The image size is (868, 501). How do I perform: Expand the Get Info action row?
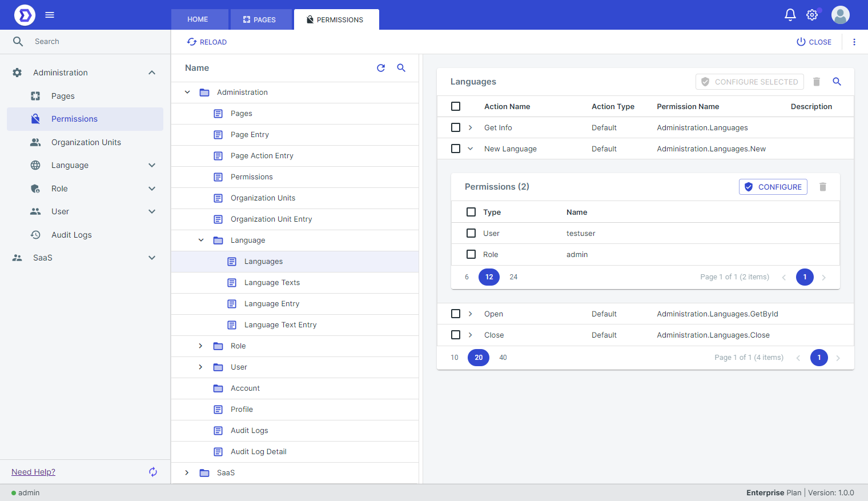tap(471, 127)
